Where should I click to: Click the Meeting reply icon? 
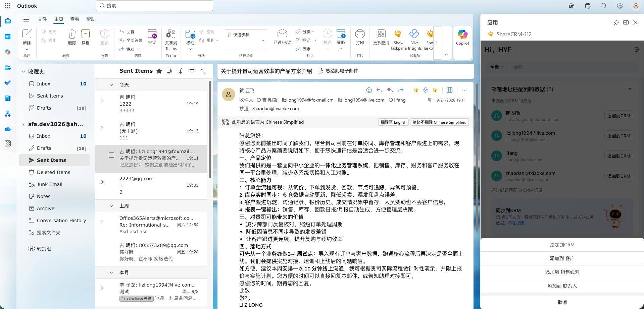pyautogui.click(x=152, y=34)
